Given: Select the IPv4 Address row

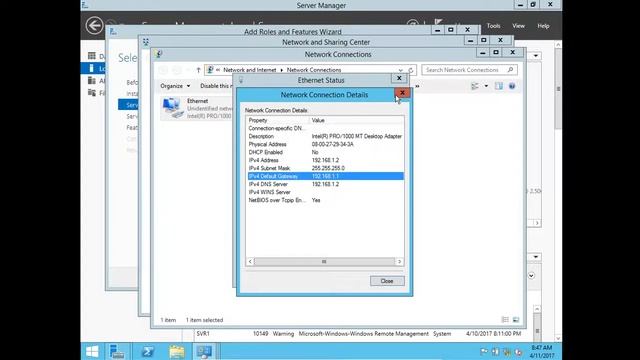Looking at the screenshot, I should tap(325, 160).
